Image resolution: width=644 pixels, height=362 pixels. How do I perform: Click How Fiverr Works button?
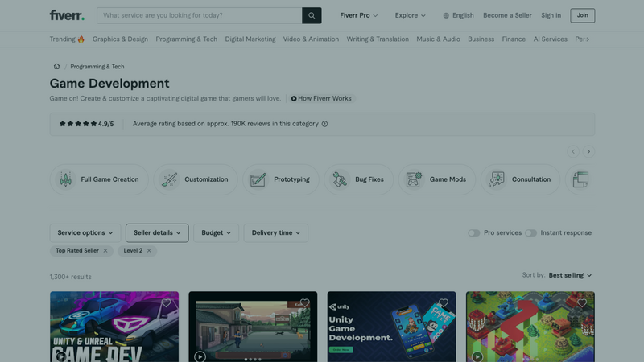pyautogui.click(x=321, y=98)
